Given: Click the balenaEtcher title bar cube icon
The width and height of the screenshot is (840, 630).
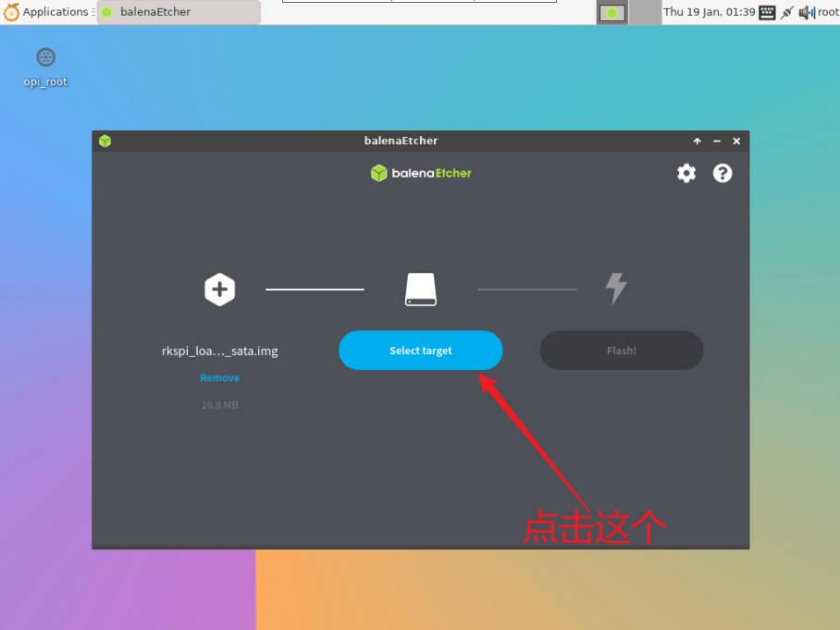Looking at the screenshot, I should tap(105, 141).
